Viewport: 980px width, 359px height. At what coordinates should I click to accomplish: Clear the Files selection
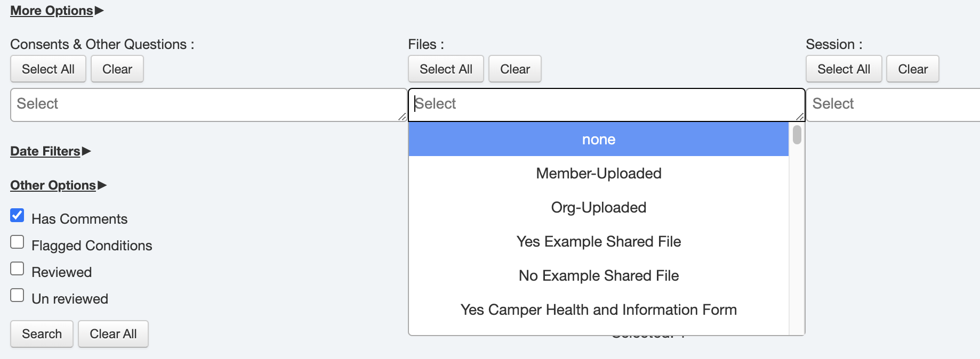515,69
